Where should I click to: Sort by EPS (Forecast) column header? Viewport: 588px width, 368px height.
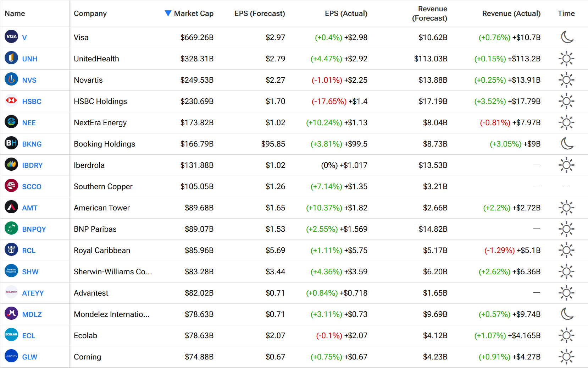click(260, 13)
